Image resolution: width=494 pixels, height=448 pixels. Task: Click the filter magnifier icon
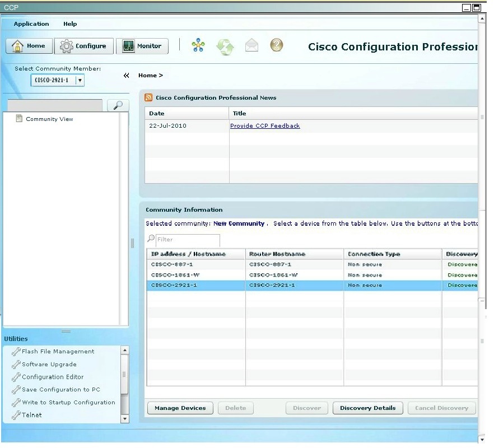tap(151, 239)
